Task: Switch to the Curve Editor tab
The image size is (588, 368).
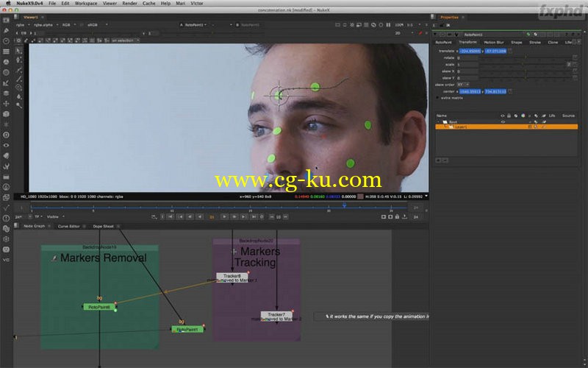Action: (68, 226)
